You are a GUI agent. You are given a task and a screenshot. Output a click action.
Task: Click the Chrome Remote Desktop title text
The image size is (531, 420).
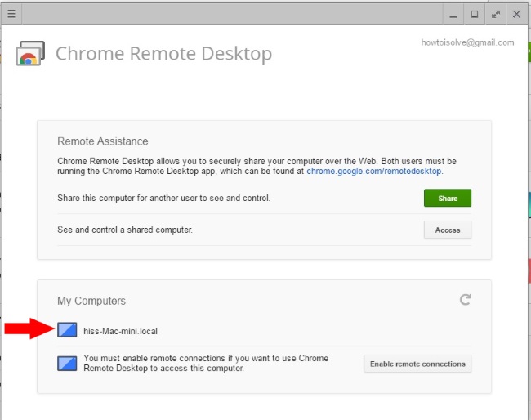pyautogui.click(x=164, y=53)
